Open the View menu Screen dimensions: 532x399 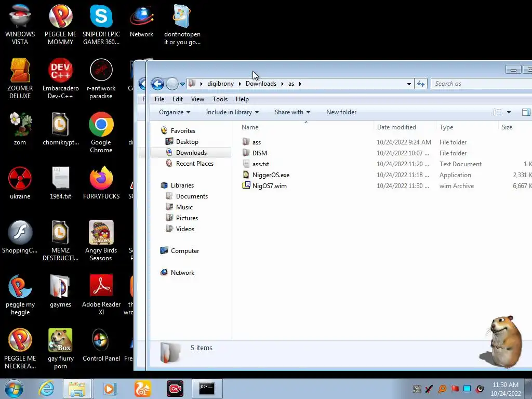coord(197,99)
